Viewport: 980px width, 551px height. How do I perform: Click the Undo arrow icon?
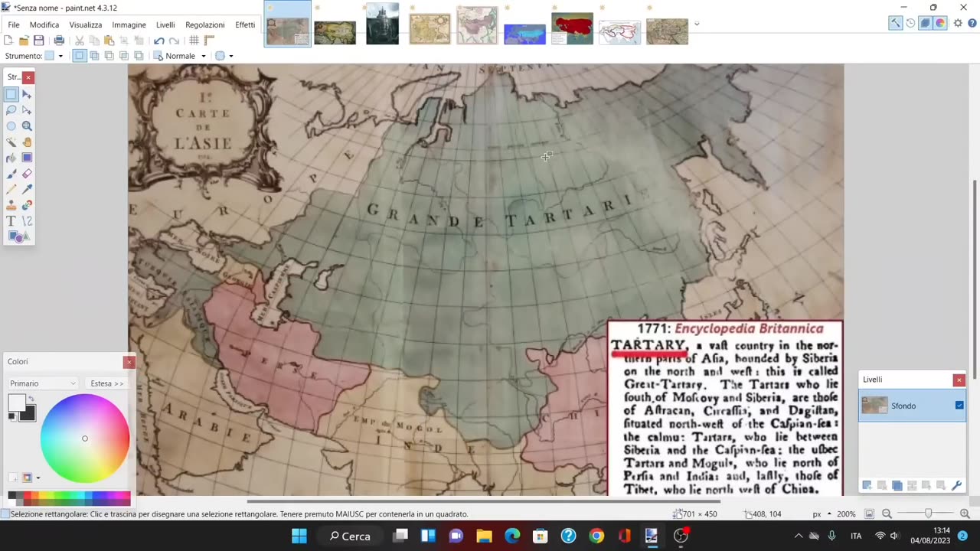tap(159, 41)
